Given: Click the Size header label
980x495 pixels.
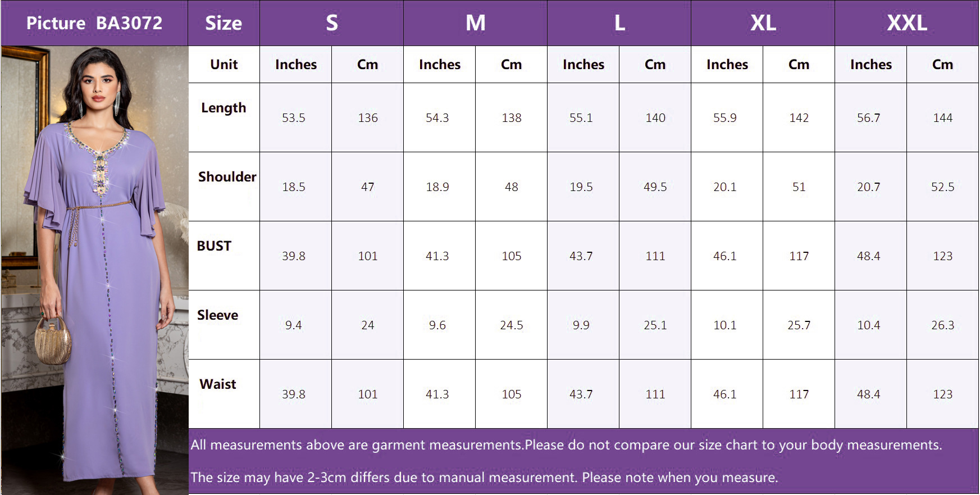Looking at the screenshot, I should point(224,23).
